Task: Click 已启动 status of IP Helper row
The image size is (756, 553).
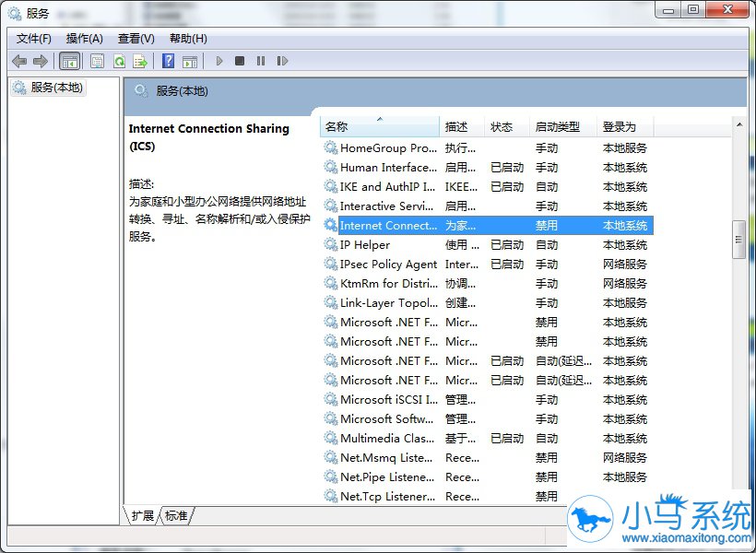Action: click(x=507, y=245)
